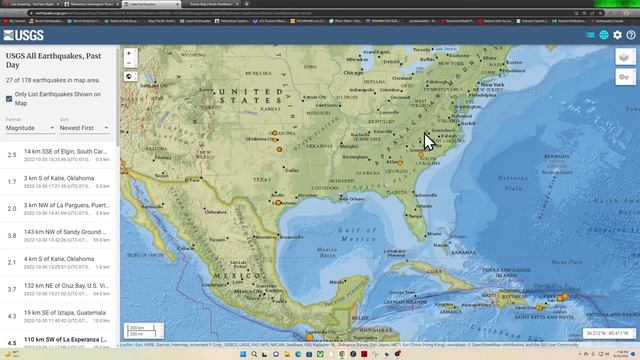Open the Earthquakes Canada bookmark

tap(607, 21)
